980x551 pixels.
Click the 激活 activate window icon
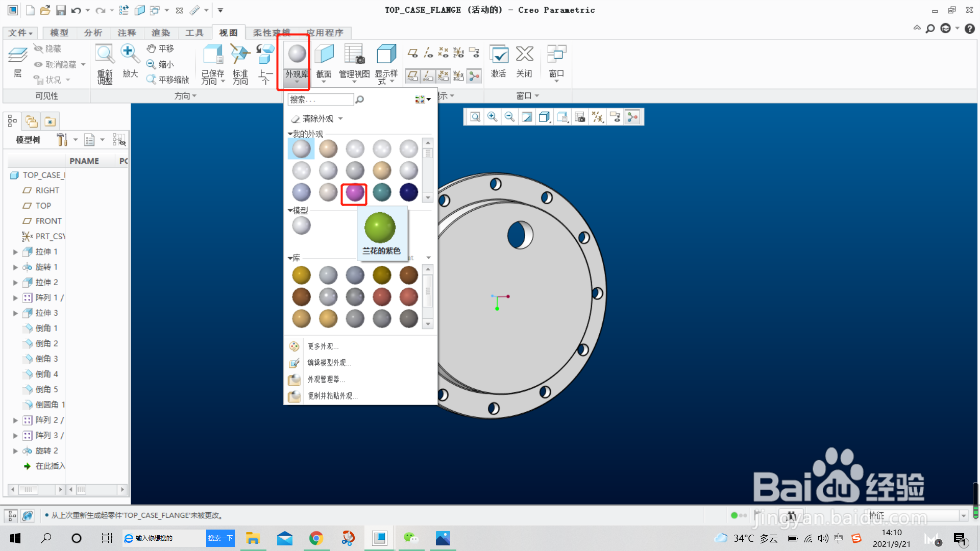pyautogui.click(x=498, y=61)
